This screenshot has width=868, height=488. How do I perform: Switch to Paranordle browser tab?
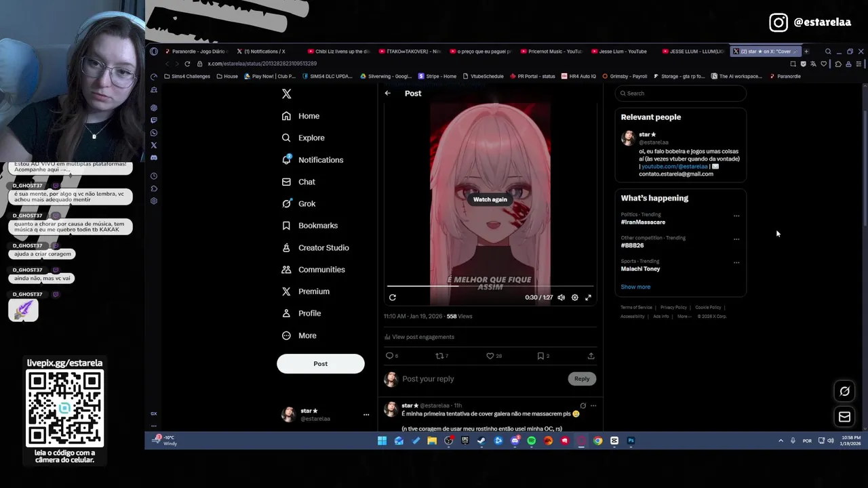pyautogui.click(x=197, y=52)
